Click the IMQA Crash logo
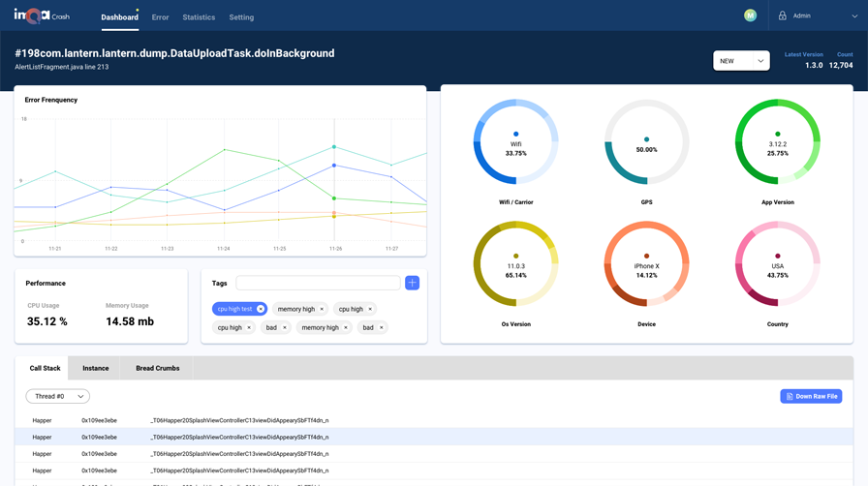868x486 pixels. [42, 16]
